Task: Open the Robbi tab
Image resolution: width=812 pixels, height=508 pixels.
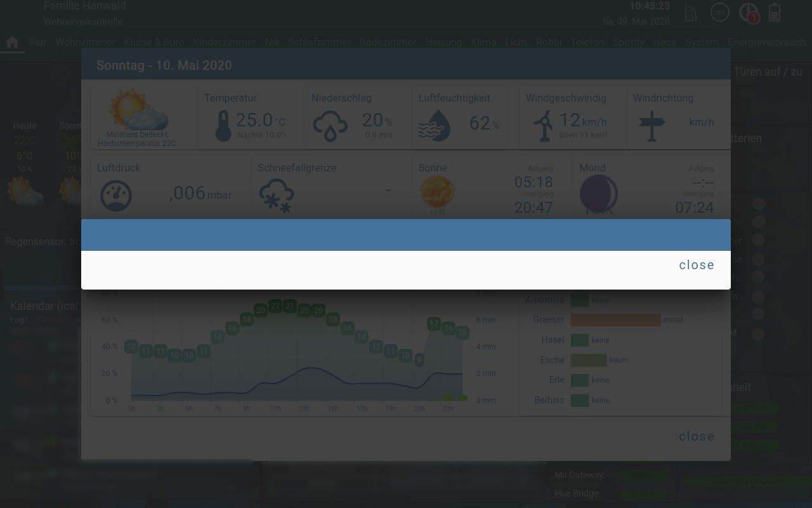Action: tap(549, 42)
